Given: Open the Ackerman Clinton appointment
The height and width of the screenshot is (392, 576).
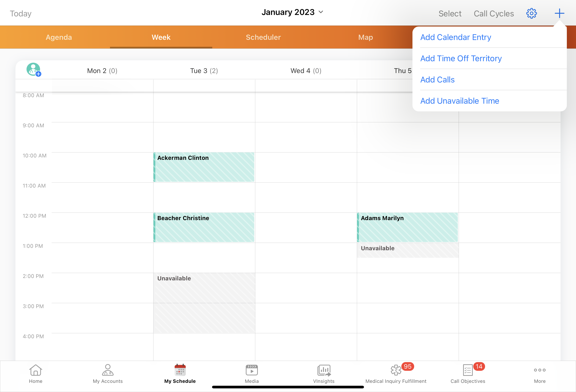Looking at the screenshot, I should [x=204, y=167].
